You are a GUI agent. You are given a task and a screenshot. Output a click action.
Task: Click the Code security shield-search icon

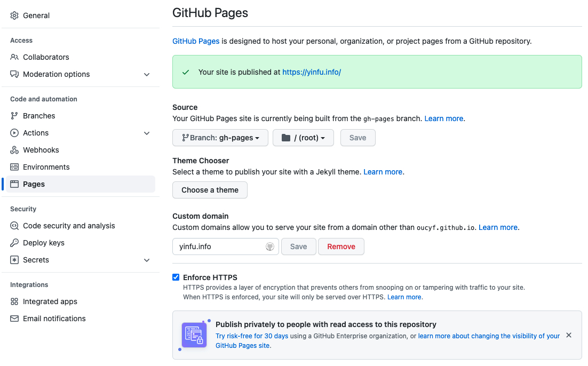click(x=14, y=226)
